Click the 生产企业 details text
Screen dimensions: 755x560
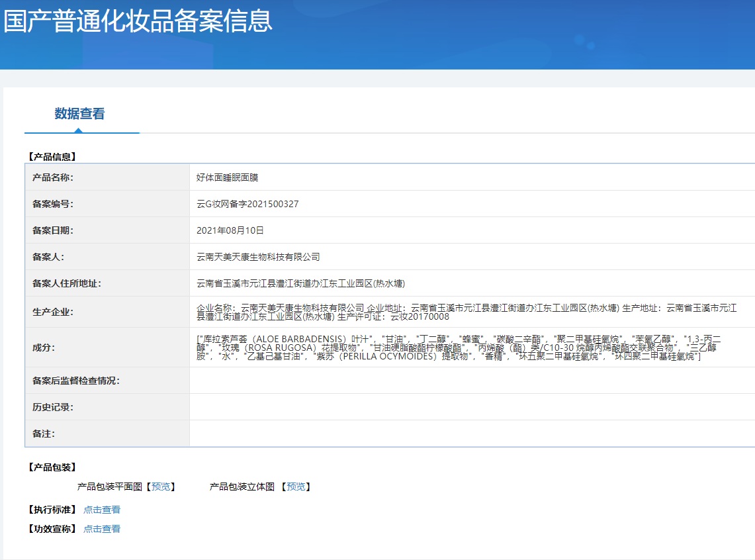coord(463,312)
